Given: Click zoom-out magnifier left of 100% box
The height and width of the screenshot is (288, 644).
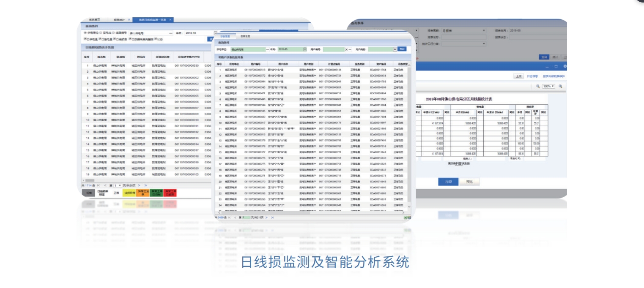Looking at the screenshot, I should point(538,86).
